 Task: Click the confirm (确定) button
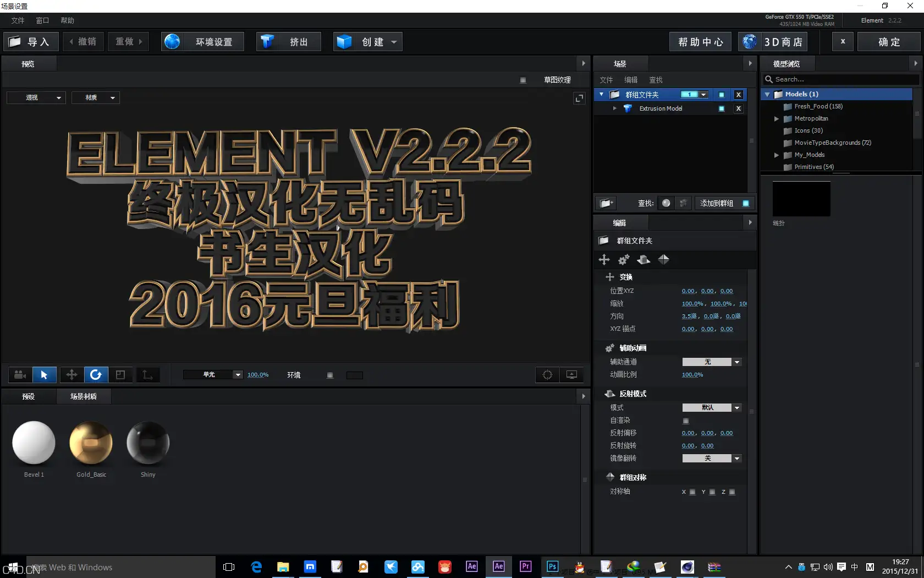click(x=889, y=42)
